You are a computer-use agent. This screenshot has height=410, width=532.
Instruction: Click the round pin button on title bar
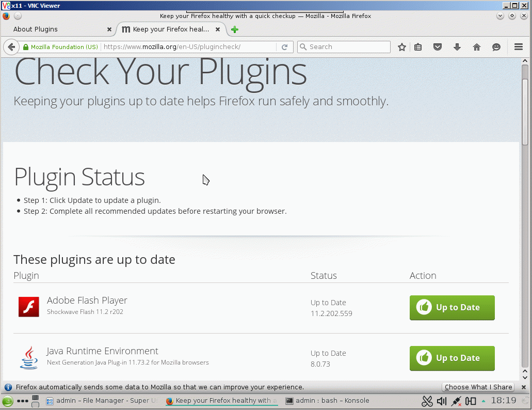18,16
